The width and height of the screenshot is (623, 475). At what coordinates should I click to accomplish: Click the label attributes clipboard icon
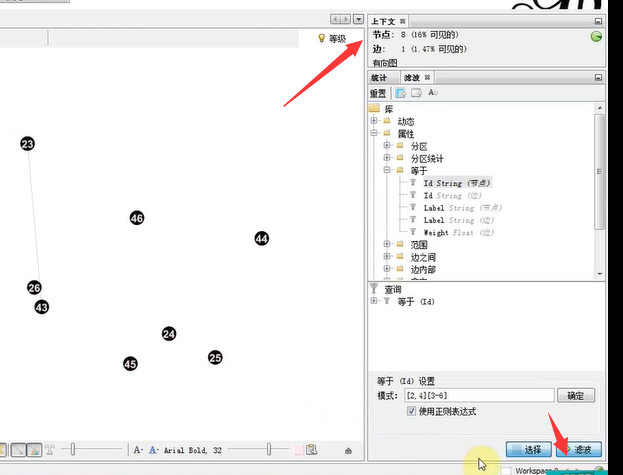(x=312, y=450)
